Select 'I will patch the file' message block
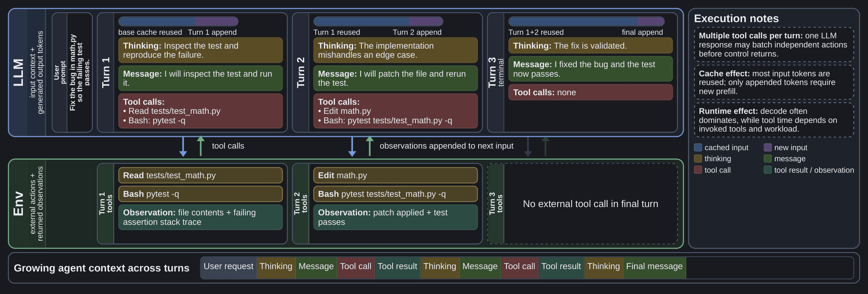 (x=395, y=78)
